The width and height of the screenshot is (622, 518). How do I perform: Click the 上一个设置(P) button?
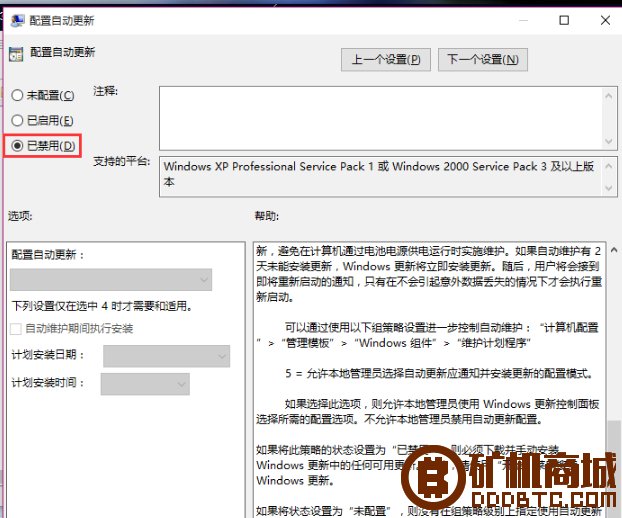click(386, 60)
